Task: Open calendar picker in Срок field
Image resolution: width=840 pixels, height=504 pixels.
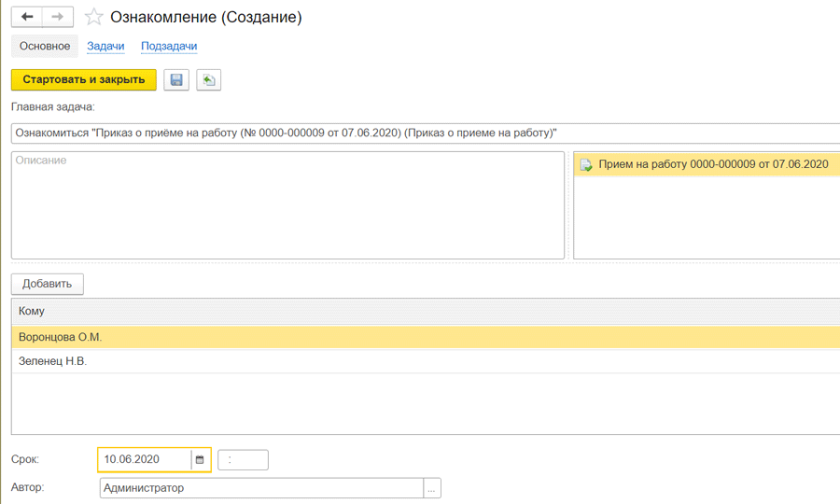Action: click(200, 459)
